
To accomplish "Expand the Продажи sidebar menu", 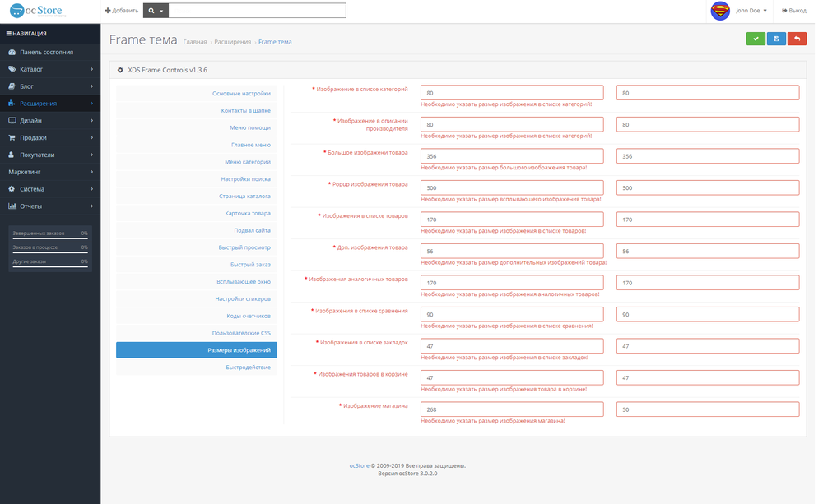I will (x=49, y=137).
